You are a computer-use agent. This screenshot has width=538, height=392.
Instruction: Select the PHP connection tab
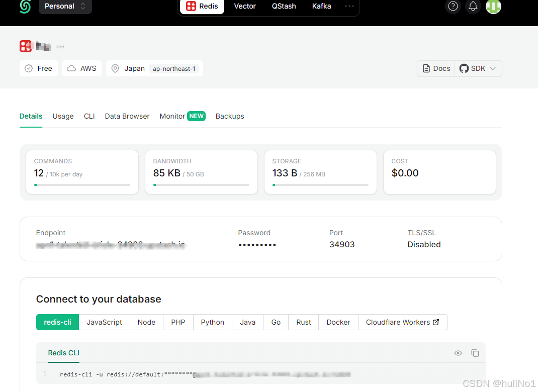click(x=178, y=322)
